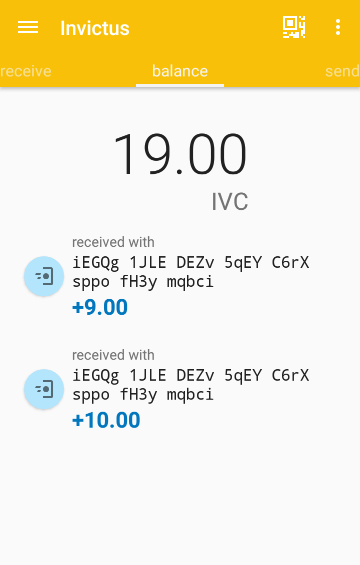The height and width of the screenshot is (565, 360).
Task: Open the second transaction's iEGQg address
Action: (191, 384)
